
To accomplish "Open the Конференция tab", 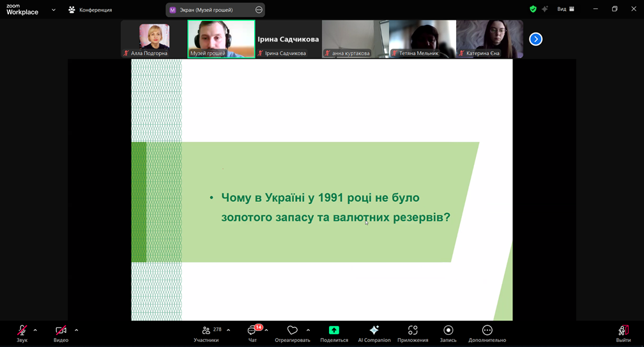I will pyautogui.click(x=90, y=10).
